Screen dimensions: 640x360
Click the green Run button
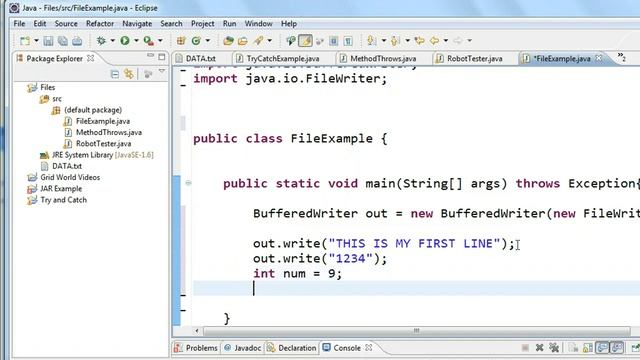[x=125, y=40]
